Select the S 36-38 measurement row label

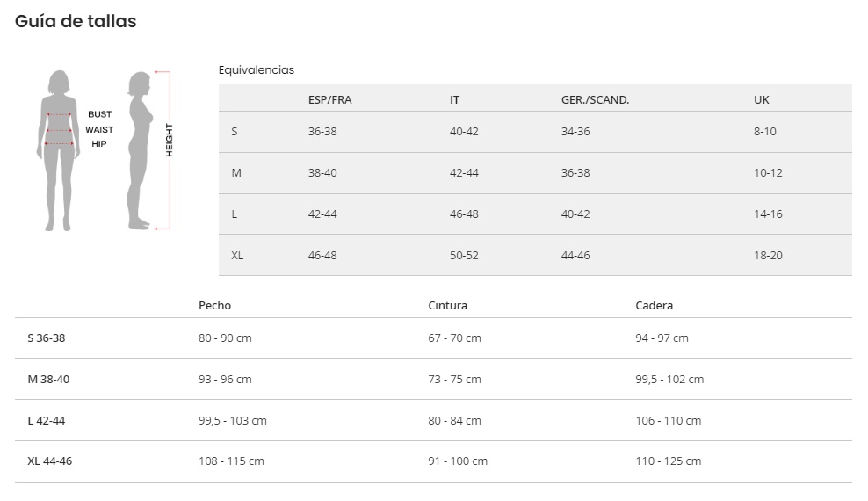46,338
